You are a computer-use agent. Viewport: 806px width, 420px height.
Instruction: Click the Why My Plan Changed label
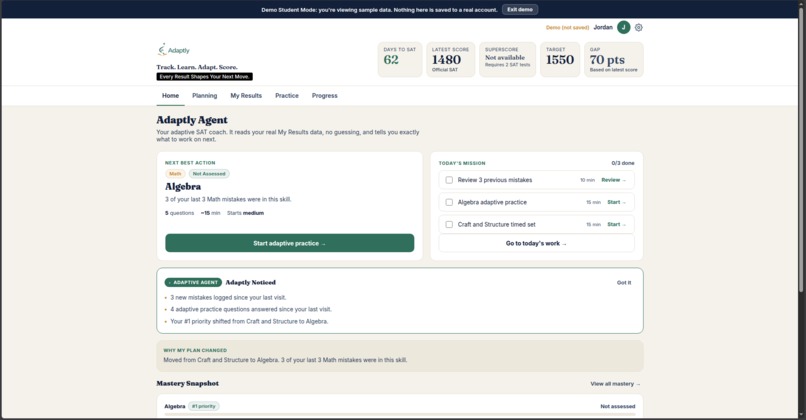195,350
